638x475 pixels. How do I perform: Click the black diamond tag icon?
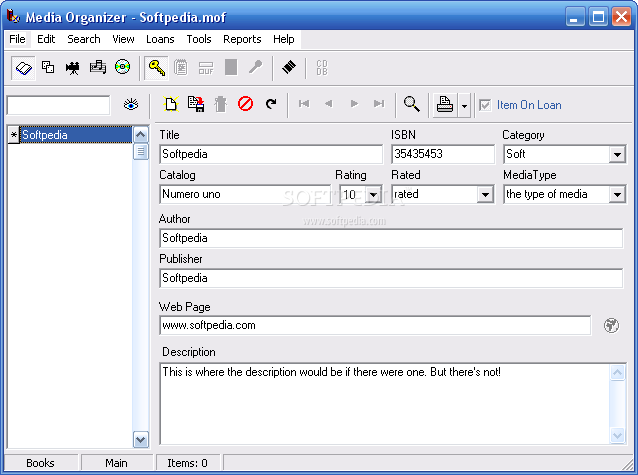pyautogui.click(x=289, y=67)
